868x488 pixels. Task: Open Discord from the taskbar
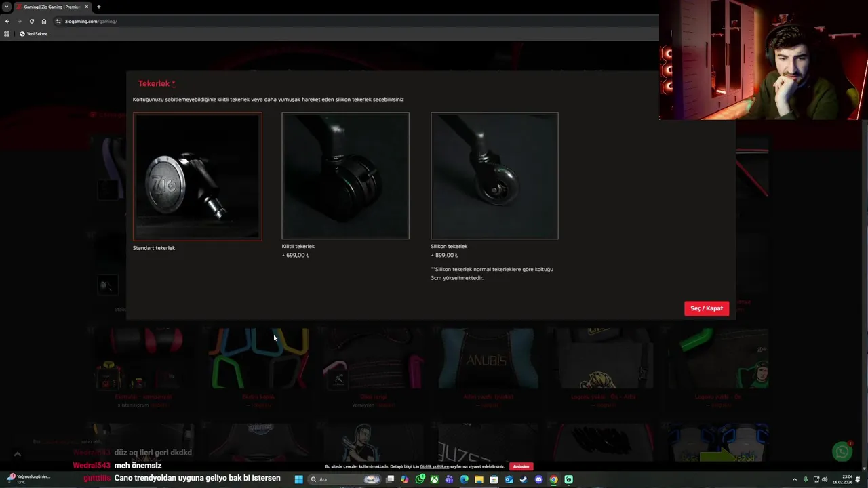coord(538,479)
